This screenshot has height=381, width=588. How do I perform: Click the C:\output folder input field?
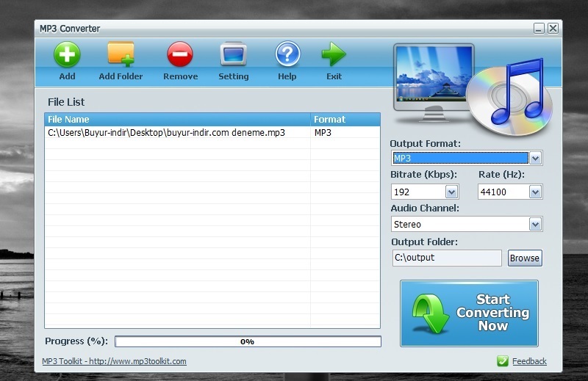pos(447,258)
